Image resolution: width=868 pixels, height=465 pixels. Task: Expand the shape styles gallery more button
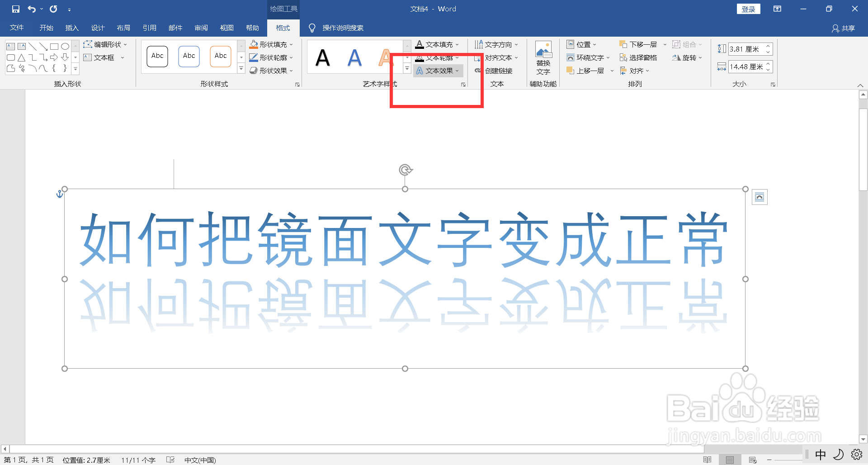(x=241, y=69)
